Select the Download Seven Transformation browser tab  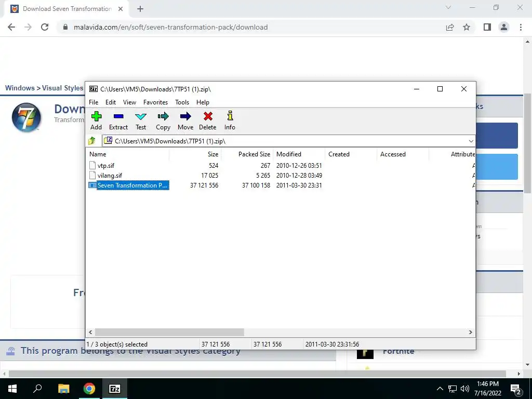(66, 9)
